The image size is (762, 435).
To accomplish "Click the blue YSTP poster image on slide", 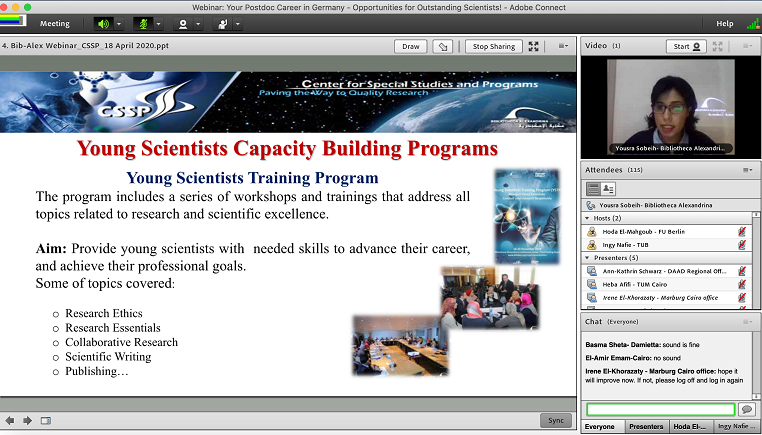I will [x=527, y=216].
